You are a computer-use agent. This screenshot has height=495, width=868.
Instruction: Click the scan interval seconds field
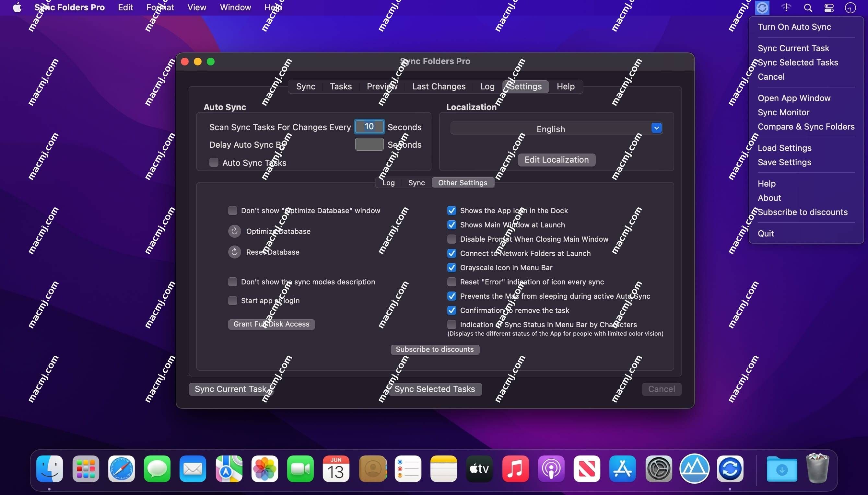369,127
